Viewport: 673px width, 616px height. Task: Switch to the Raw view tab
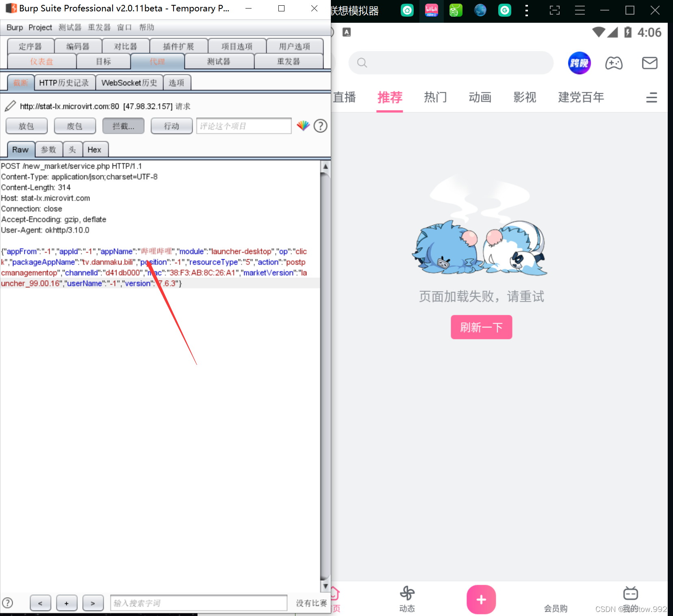(20, 150)
